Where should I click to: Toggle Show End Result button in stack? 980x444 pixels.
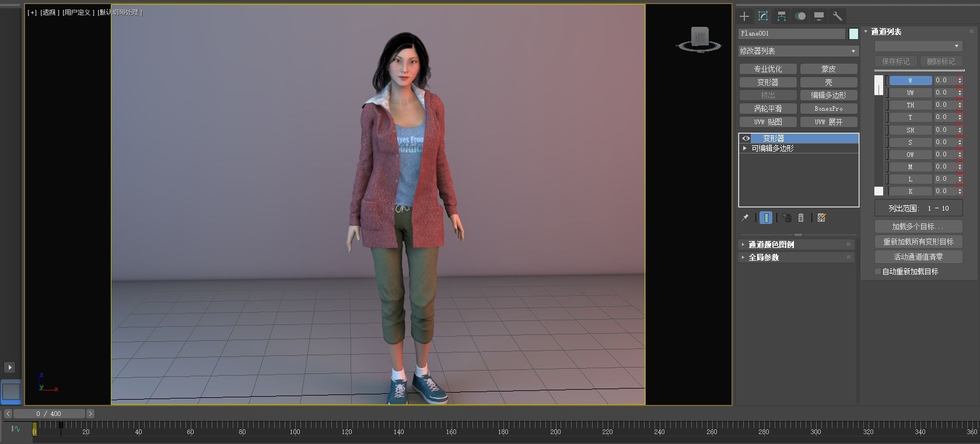click(766, 218)
